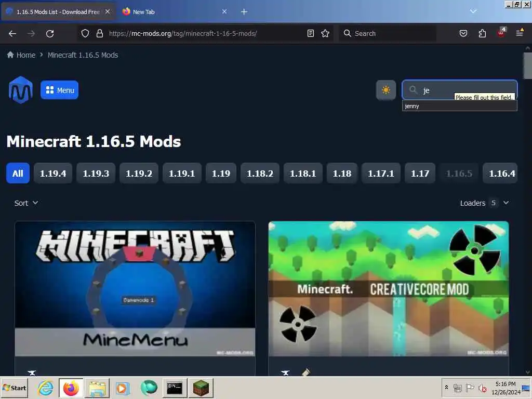Select the 1.17.1 version filter
This screenshot has height=399, width=532.
pos(381,174)
